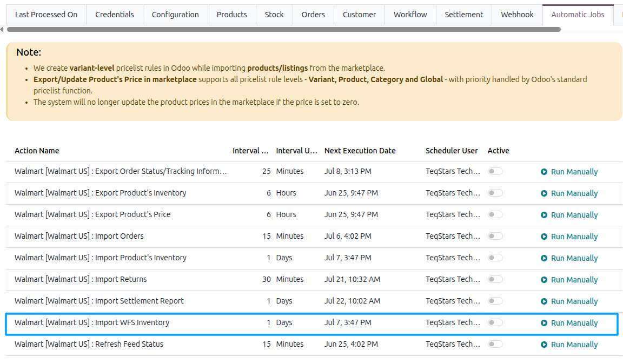Click play icon for Refresh Feed Status
Screen dimensions: 623x364
pyautogui.click(x=544, y=345)
